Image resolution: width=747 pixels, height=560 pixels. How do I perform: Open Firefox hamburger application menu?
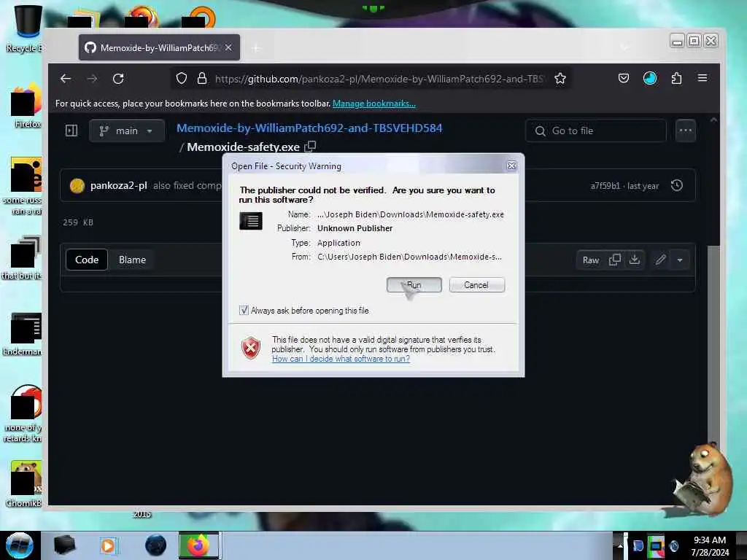703,78
